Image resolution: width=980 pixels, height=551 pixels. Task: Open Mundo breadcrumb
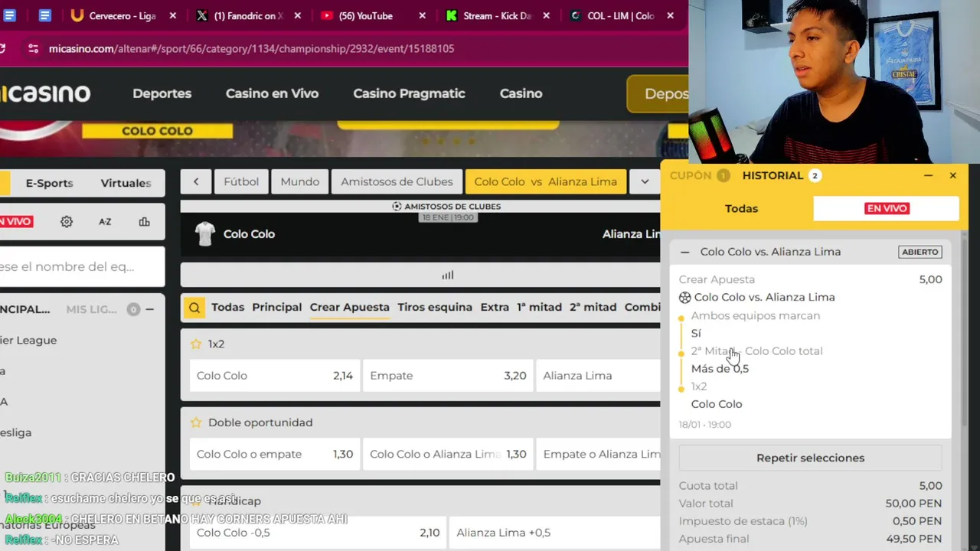point(299,181)
